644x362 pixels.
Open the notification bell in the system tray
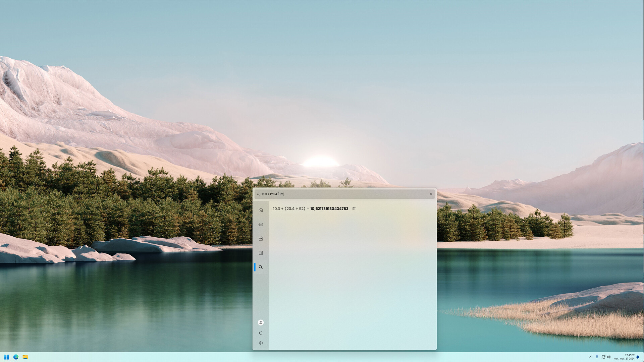[x=637, y=357]
